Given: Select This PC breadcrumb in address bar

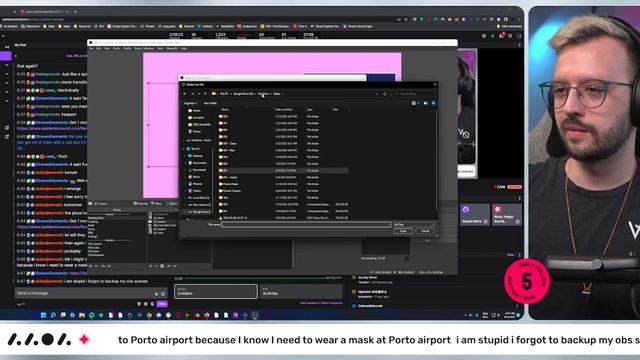Looking at the screenshot, I should click(224, 94).
